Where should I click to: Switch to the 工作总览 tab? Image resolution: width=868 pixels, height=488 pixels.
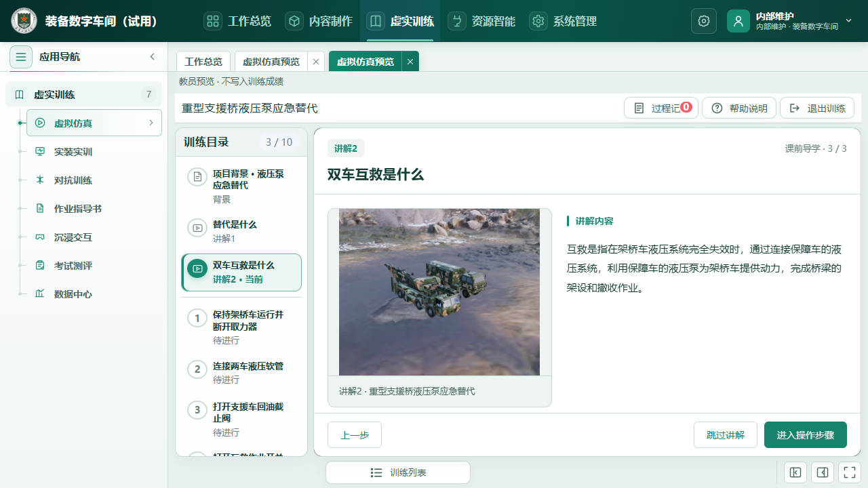(203, 61)
